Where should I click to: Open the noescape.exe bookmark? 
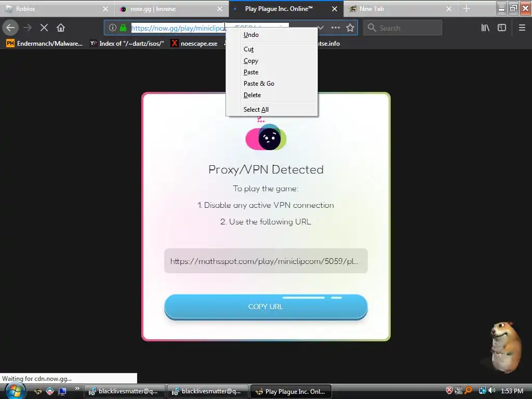[x=194, y=44]
